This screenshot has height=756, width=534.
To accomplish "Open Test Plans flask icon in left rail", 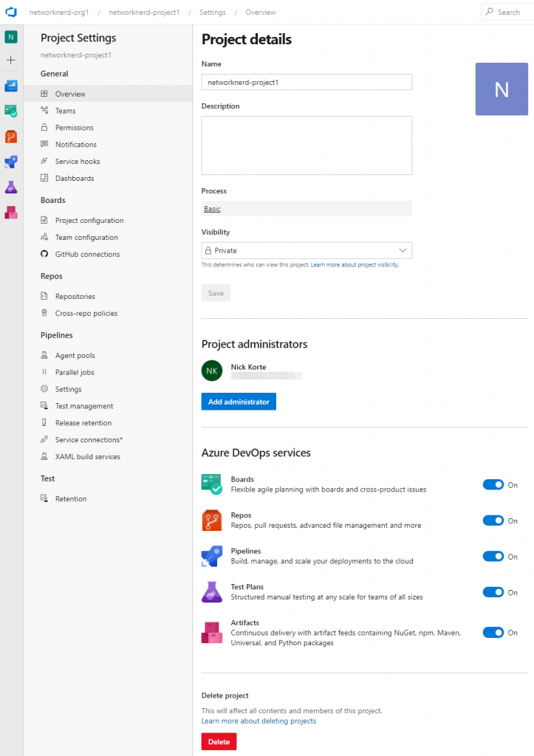I will 11,187.
